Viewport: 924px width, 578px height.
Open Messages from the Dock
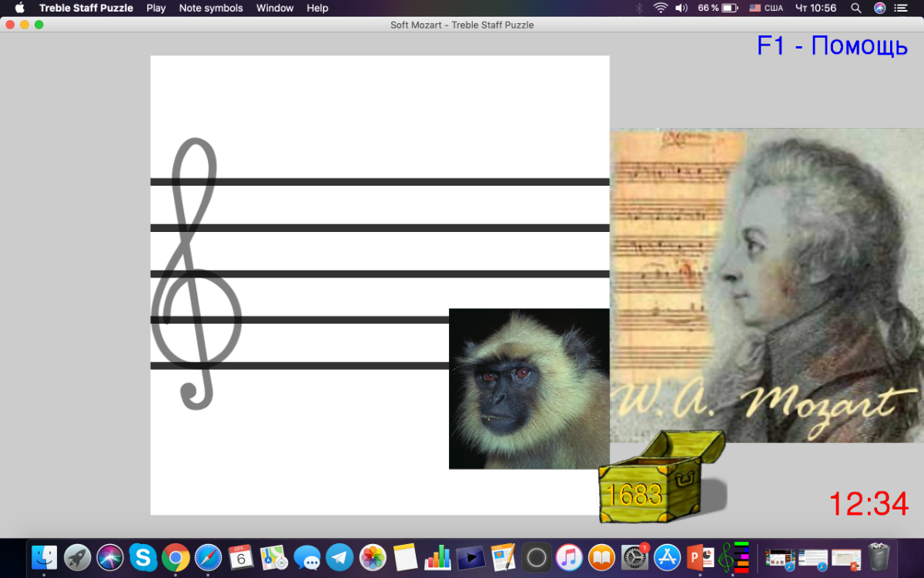tap(307, 556)
